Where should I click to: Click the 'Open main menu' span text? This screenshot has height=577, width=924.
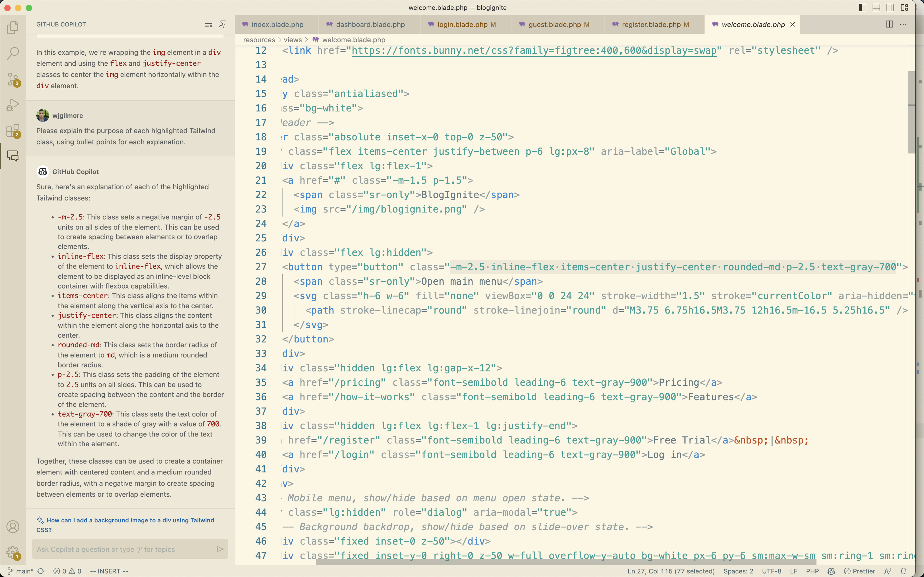point(462,281)
